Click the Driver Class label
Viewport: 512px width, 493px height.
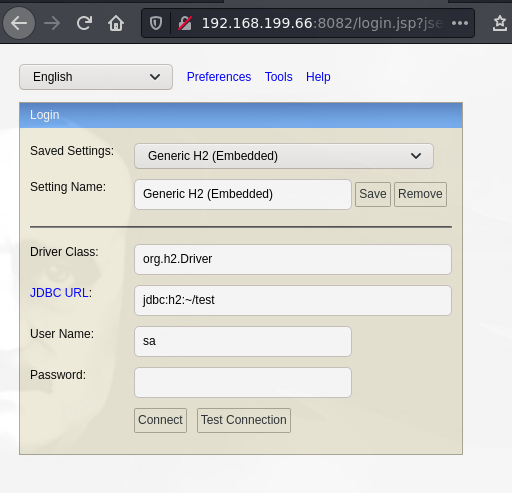(x=64, y=252)
